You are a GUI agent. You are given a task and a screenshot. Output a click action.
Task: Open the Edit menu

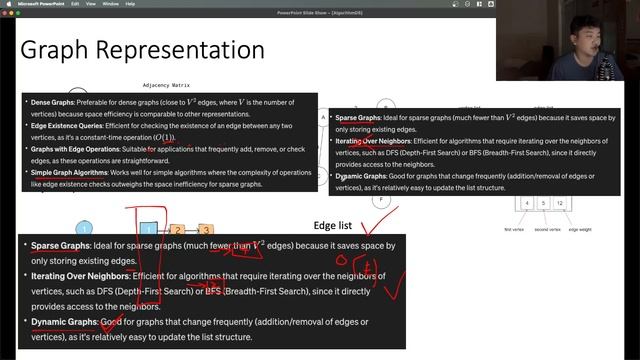point(75,4)
